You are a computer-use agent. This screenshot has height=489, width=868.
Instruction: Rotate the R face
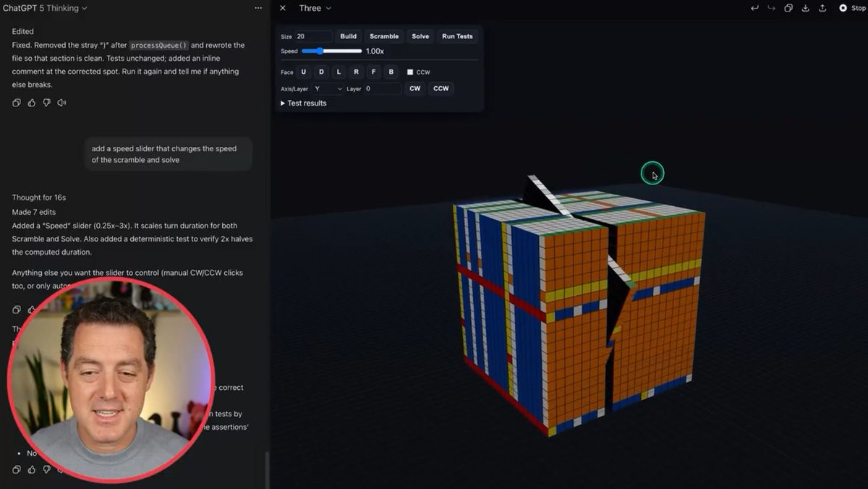356,72
